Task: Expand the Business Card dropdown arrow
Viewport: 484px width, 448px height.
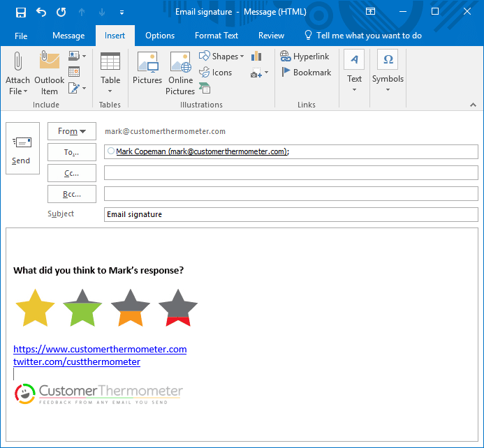Action: (x=84, y=56)
